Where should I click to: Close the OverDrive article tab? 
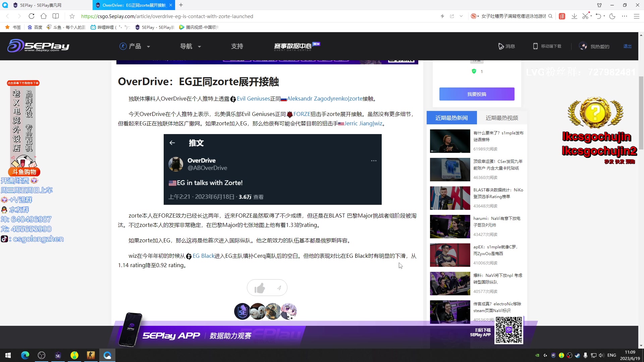[x=171, y=5]
